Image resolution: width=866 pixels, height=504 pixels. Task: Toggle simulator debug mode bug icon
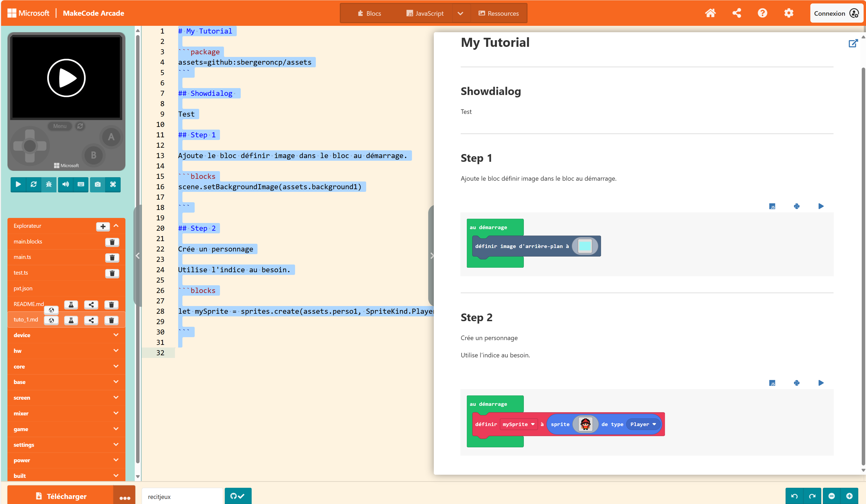coord(49,184)
